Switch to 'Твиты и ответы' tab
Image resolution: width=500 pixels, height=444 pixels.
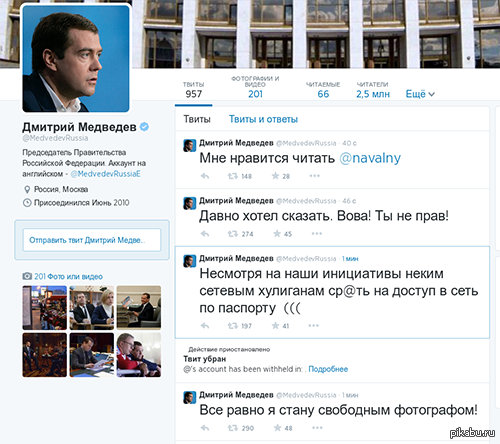263,119
